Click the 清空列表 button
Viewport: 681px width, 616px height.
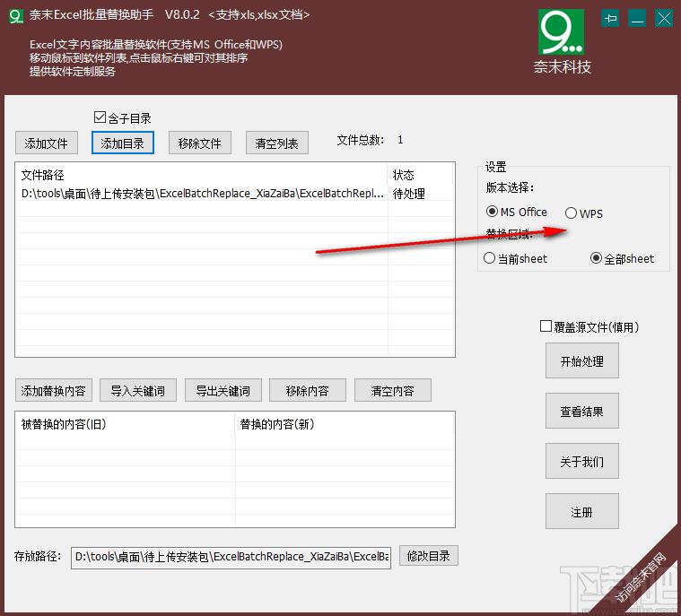(277, 143)
